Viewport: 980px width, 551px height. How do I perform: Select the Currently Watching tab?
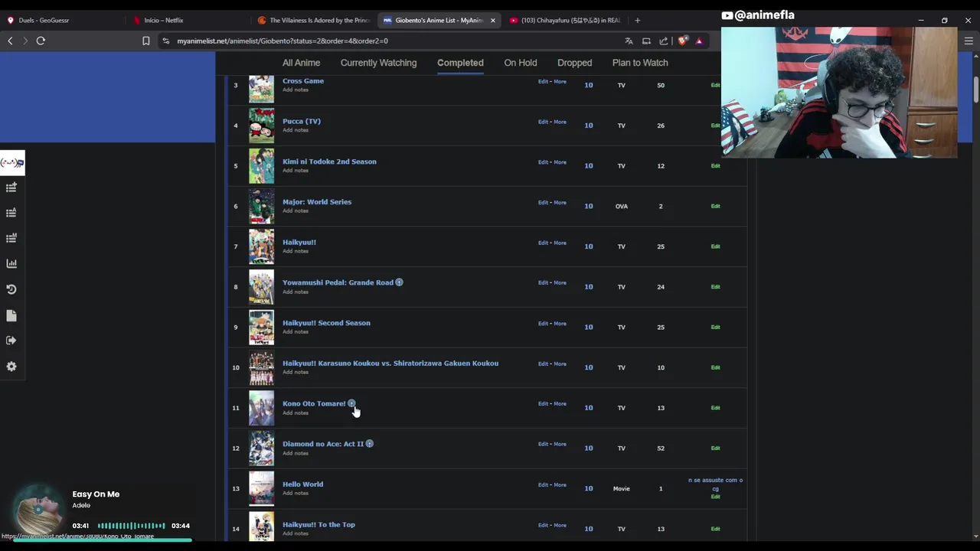378,63
